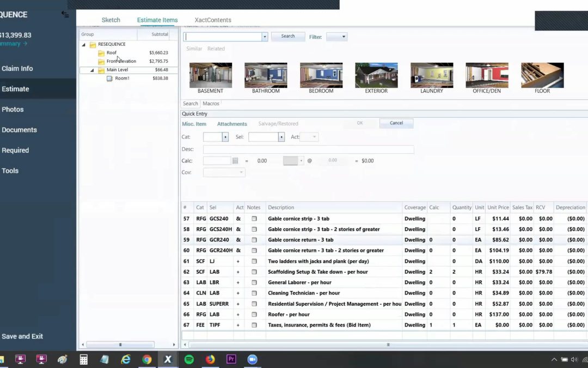588x368 pixels.
Task: Open Zoom from the taskbar
Action: (253, 359)
